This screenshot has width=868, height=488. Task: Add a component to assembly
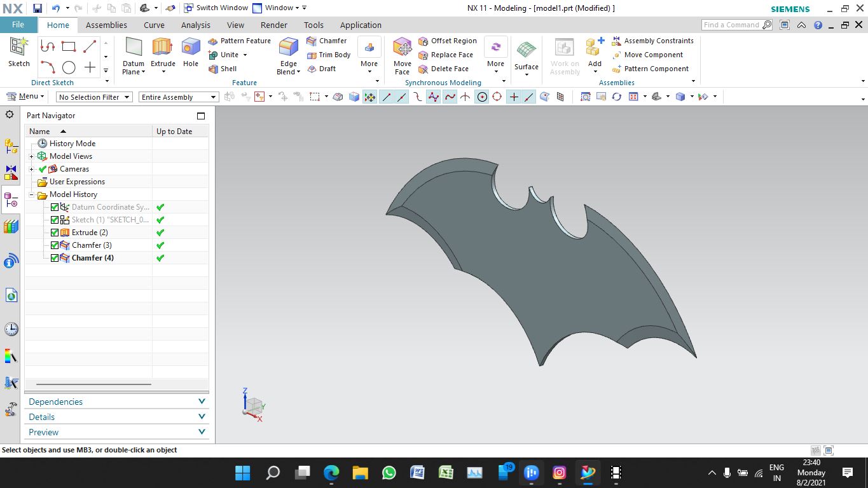click(595, 56)
